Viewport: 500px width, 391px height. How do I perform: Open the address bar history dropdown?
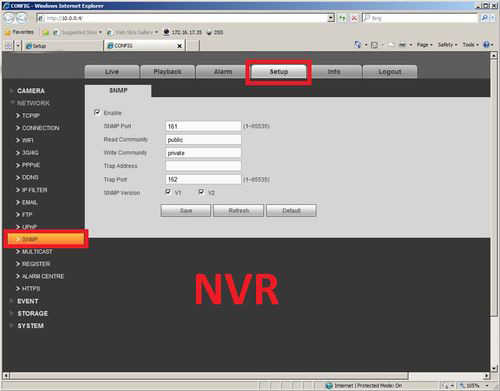[331, 18]
